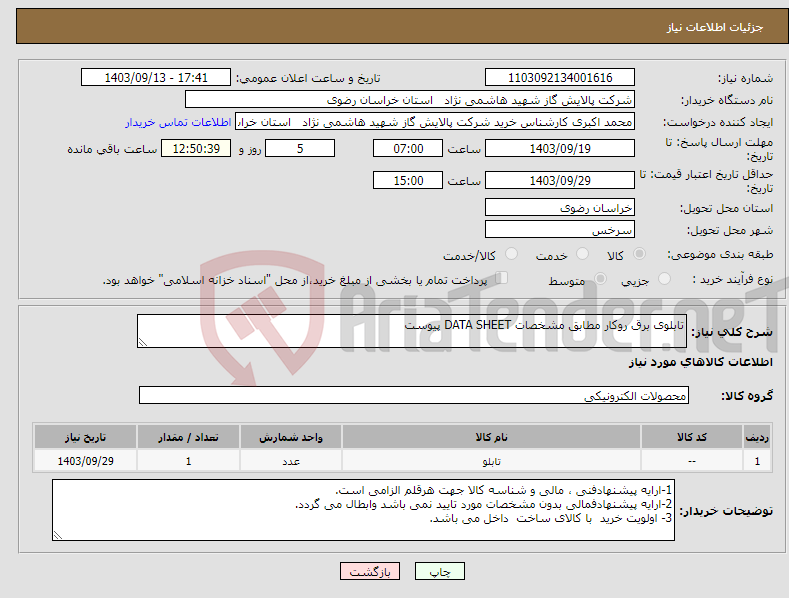789x598 pixels.
Task: Click the price validity time 15:00
Action: pos(408,180)
